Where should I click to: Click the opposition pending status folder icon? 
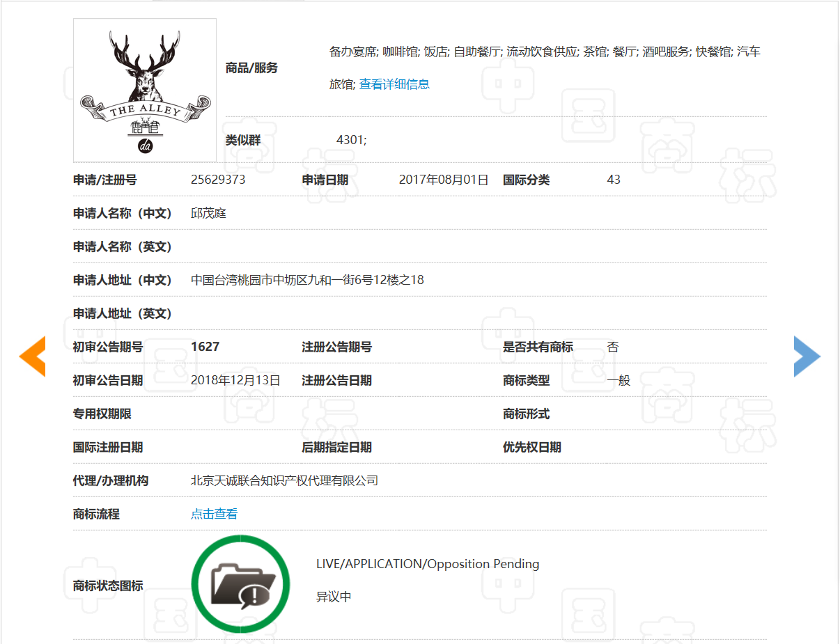coord(240,584)
